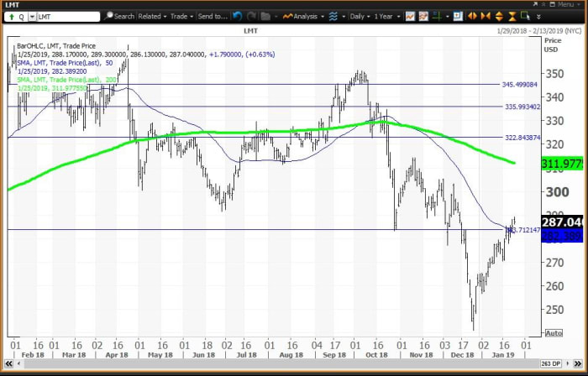Jump to chart start with left double-arrow
Viewport: 588px width, 376px height.
pyautogui.click(x=8, y=363)
